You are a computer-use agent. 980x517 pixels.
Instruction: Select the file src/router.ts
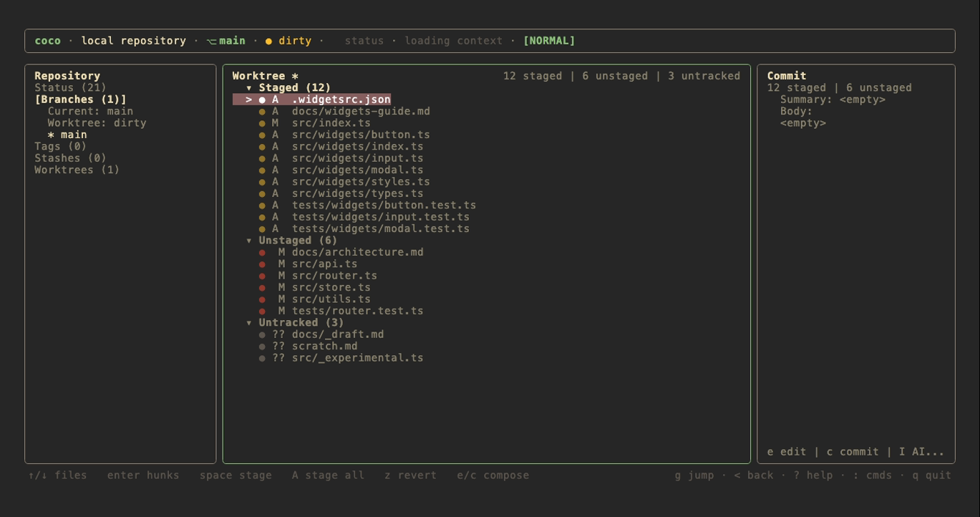coord(334,276)
